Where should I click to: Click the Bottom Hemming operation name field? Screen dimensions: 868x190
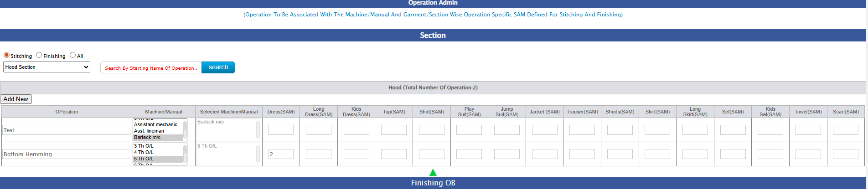[67, 154]
